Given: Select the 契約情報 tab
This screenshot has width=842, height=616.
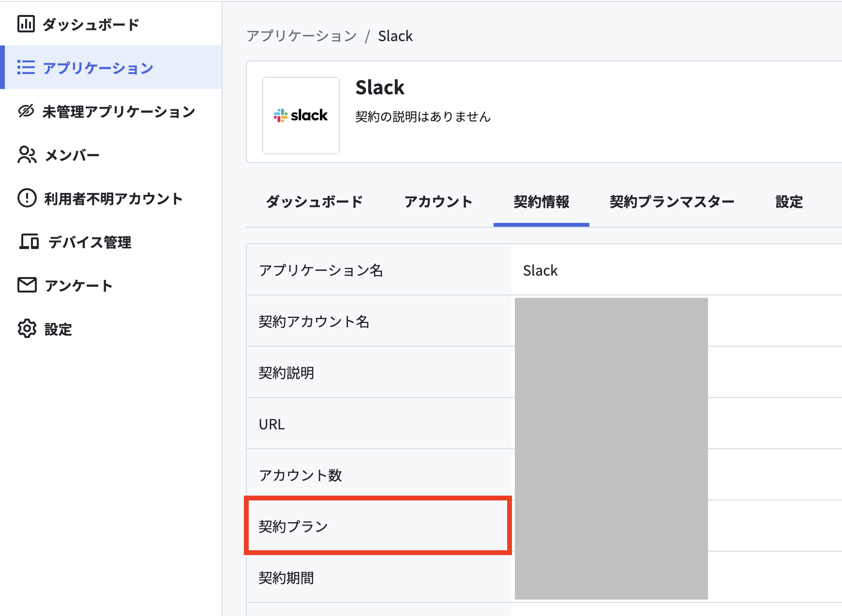Looking at the screenshot, I should [x=541, y=202].
